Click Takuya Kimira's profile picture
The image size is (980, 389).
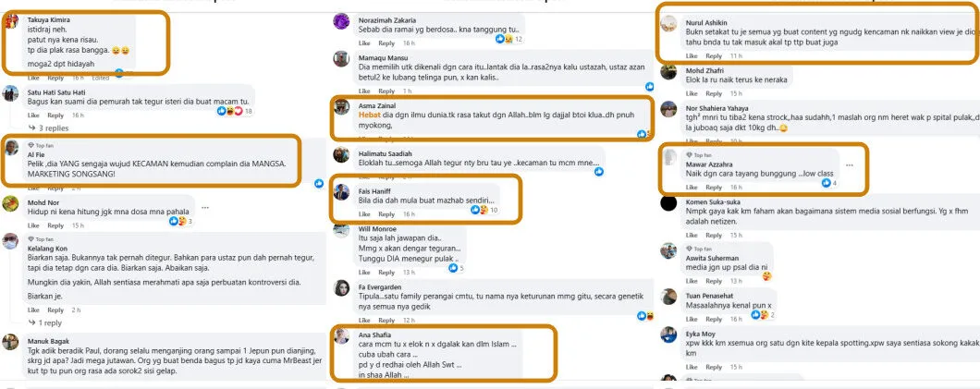pos(12,23)
